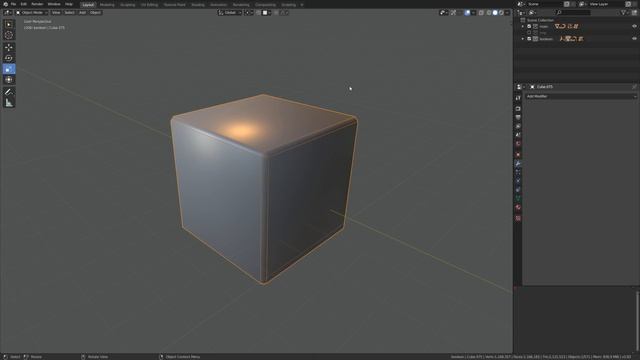Switch to Wireframe viewport shading
The image size is (640, 360).
point(489,13)
